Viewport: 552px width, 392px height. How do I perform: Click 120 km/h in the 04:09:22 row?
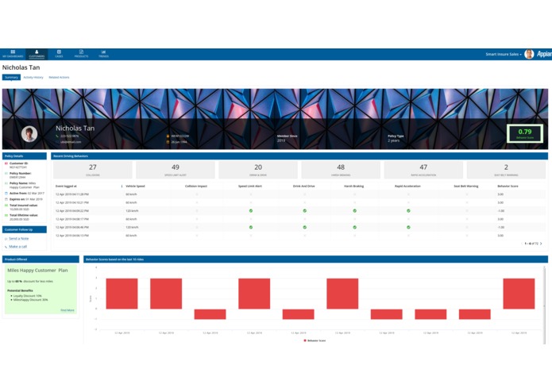tap(132, 211)
